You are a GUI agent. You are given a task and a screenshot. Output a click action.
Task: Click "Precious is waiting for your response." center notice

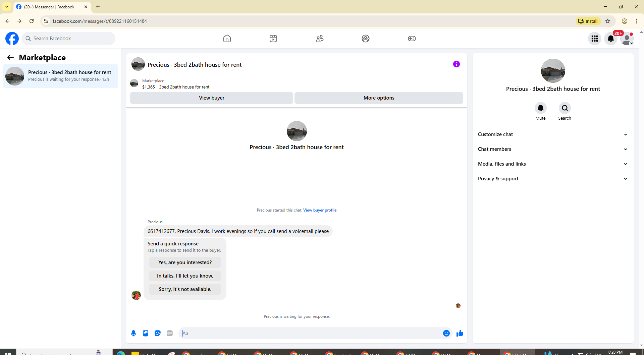(x=297, y=316)
